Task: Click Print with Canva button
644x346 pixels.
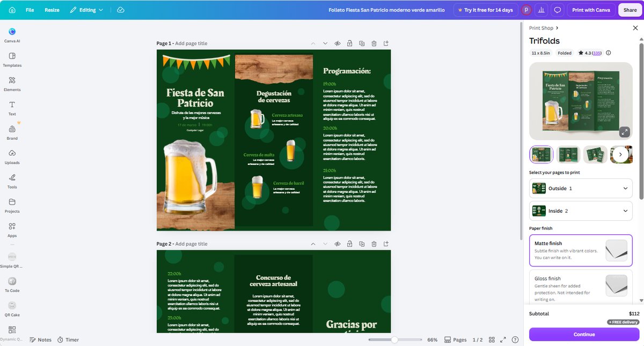Action: 591,10
